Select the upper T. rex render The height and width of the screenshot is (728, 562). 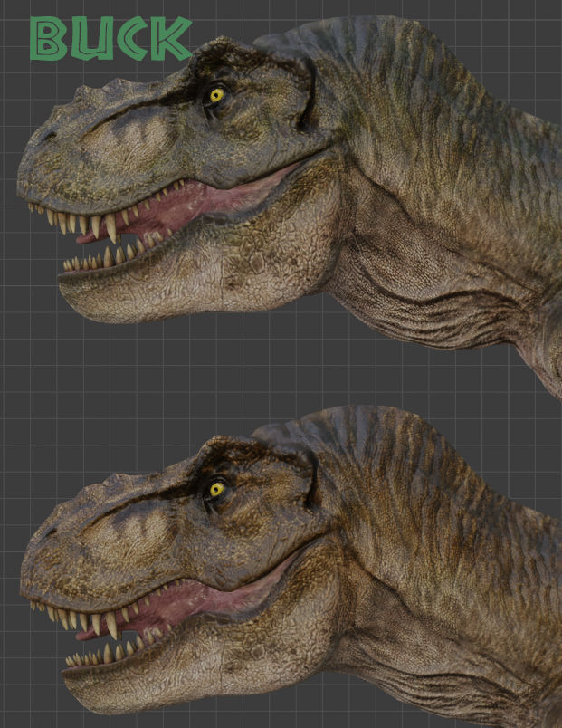(x=289, y=206)
